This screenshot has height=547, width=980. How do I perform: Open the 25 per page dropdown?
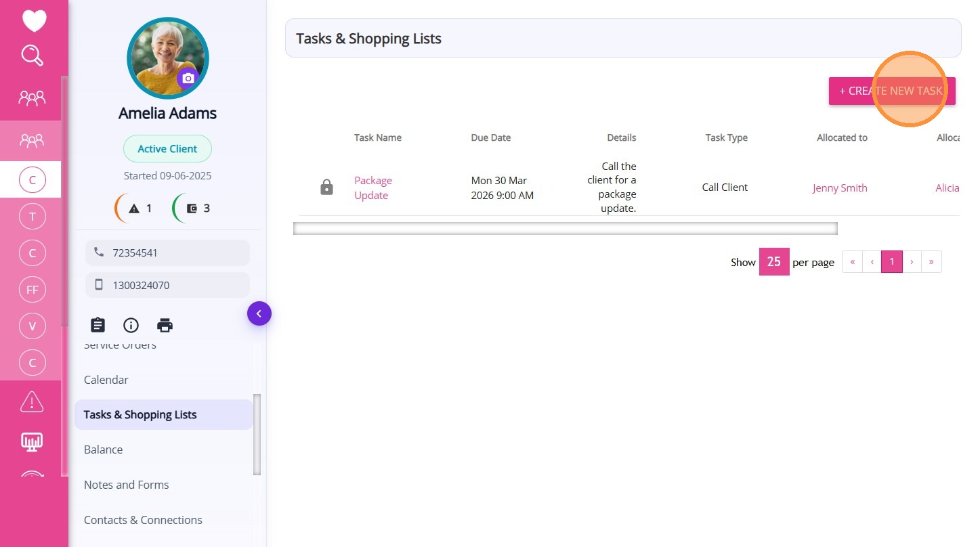click(774, 262)
